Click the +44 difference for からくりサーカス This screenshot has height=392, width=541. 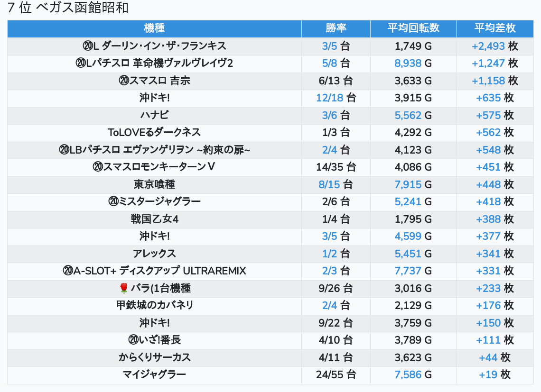(x=488, y=357)
